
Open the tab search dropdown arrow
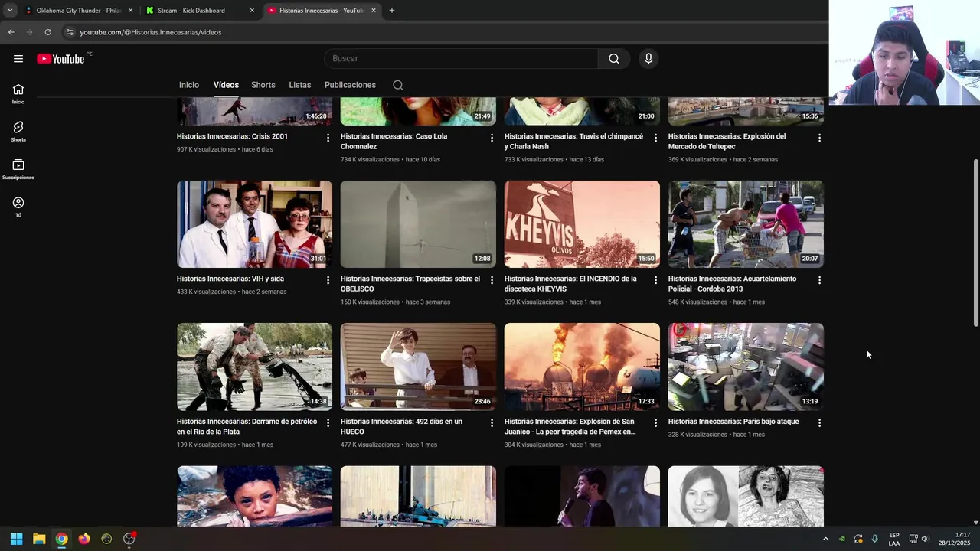click(x=10, y=11)
